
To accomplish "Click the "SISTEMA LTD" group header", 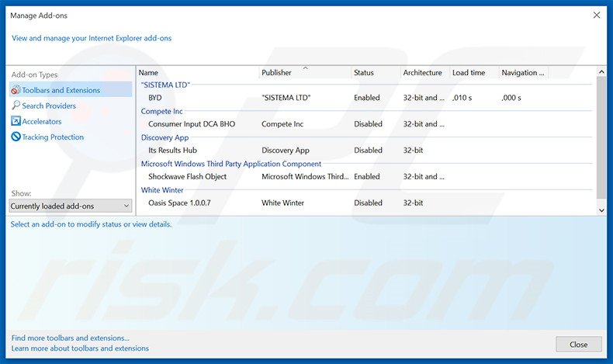I will click(x=165, y=85).
